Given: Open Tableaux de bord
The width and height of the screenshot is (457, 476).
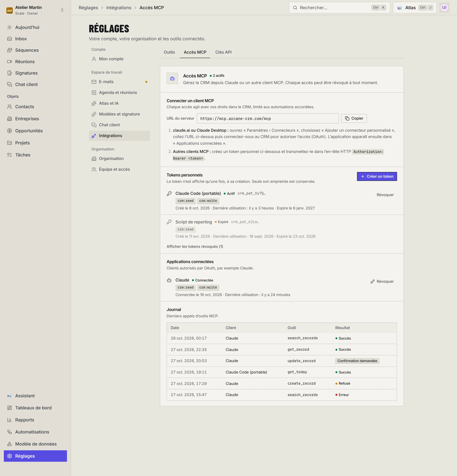Looking at the screenshot, I should click(35, 408).
